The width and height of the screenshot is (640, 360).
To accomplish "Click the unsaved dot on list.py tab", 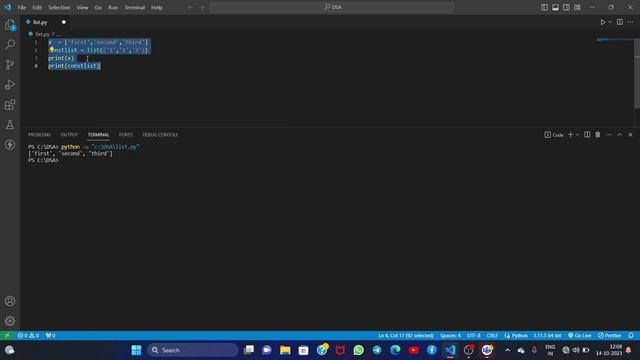I will coord(64,22).
